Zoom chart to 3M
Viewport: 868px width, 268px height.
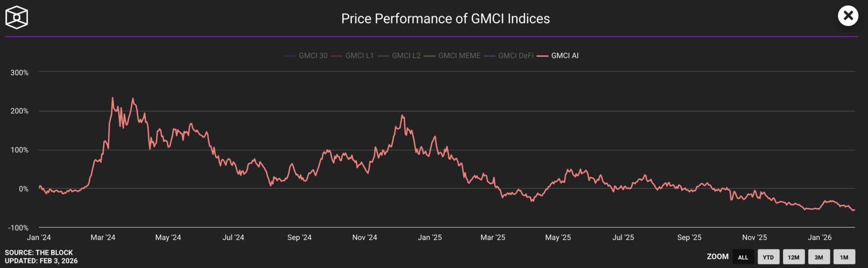coord(819,257)
